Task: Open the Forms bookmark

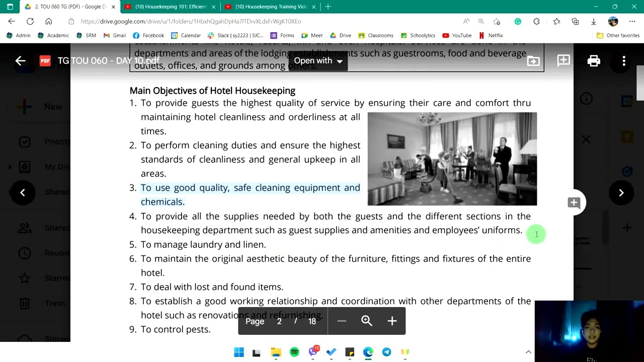Action: click(282, 36)
